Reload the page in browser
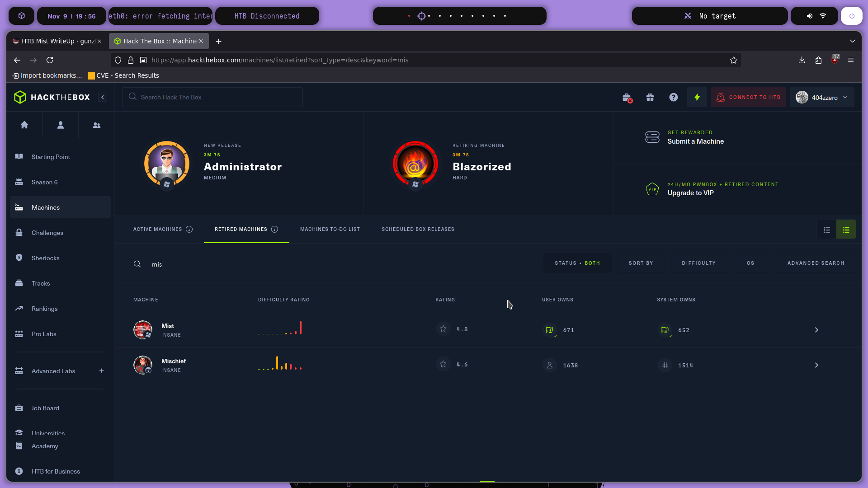The image size is (868, 488). (50, 60)
